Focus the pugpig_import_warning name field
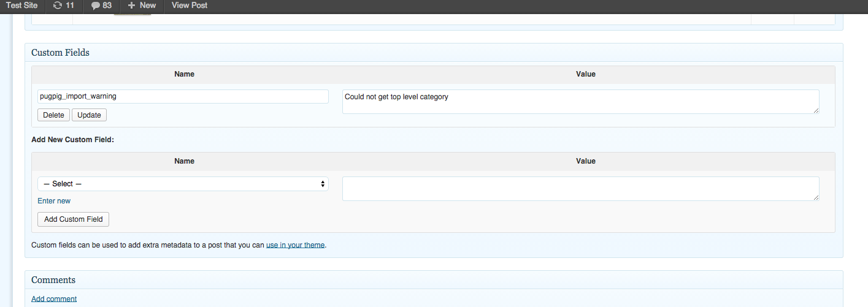The image size is (868, 307). click(x=183, y=97)
